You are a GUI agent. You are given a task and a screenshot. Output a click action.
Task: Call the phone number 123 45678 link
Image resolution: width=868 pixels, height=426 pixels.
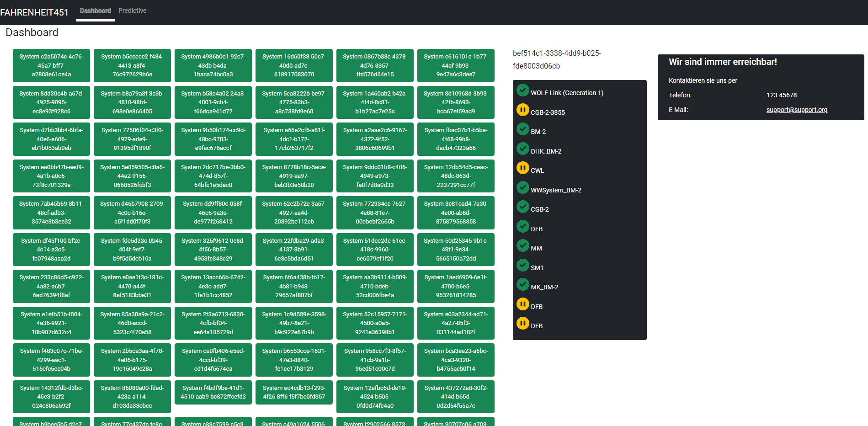(782, 95)
